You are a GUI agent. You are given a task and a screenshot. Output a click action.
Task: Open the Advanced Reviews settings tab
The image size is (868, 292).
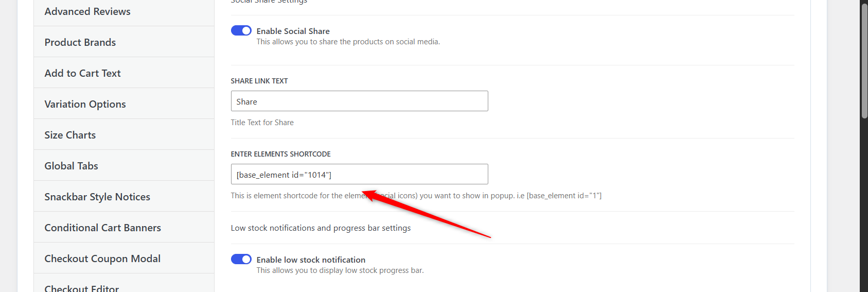(124, 11)
